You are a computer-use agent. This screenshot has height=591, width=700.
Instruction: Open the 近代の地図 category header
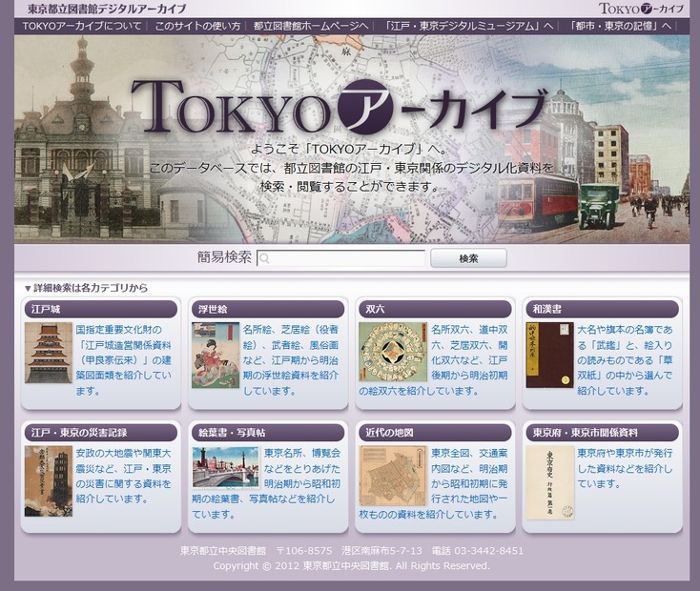[x=435, y=433]
